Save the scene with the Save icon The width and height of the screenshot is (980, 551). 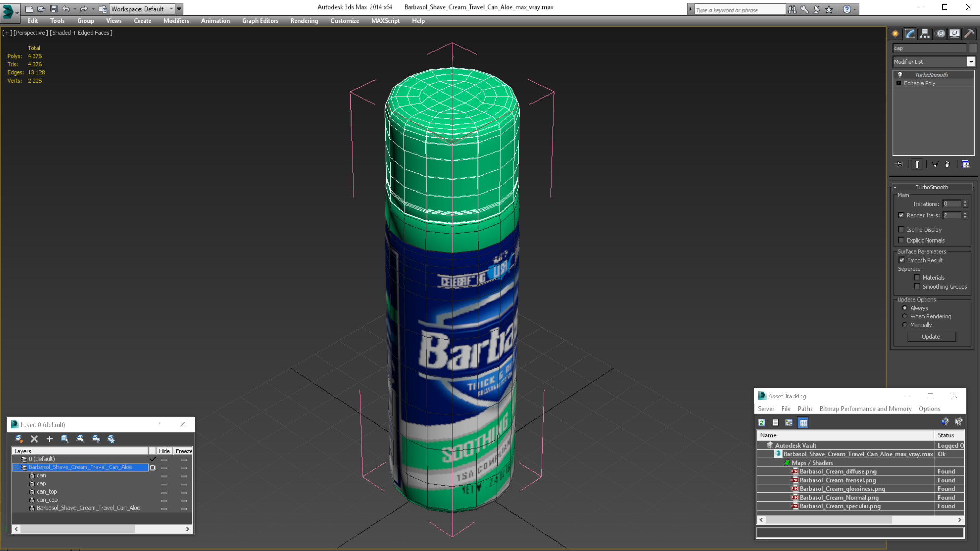tap(54, 9)
